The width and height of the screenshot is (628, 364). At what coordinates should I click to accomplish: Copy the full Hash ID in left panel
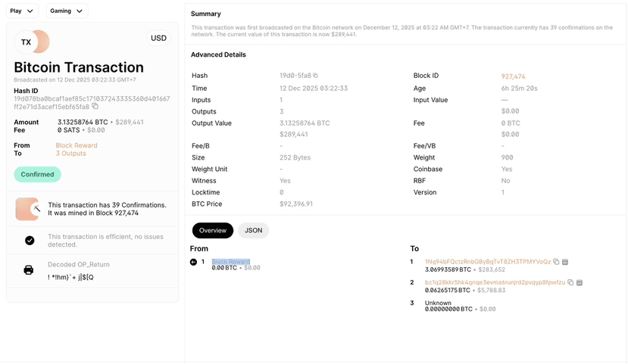pos(95,107)
